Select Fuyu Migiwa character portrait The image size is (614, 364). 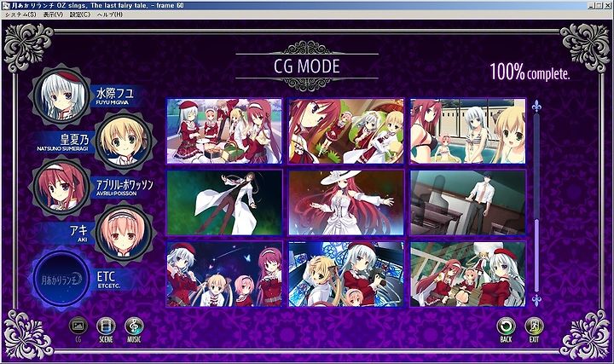[x=61, y=95]
